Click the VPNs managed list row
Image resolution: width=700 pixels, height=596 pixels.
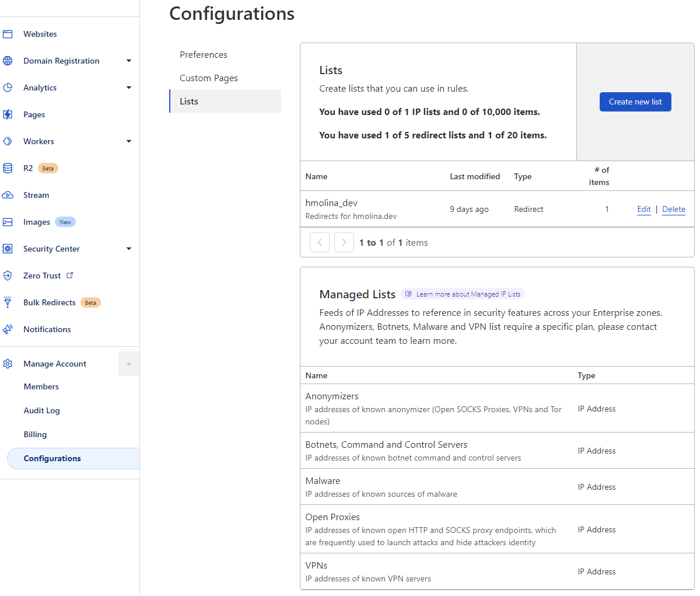[497, 571]
